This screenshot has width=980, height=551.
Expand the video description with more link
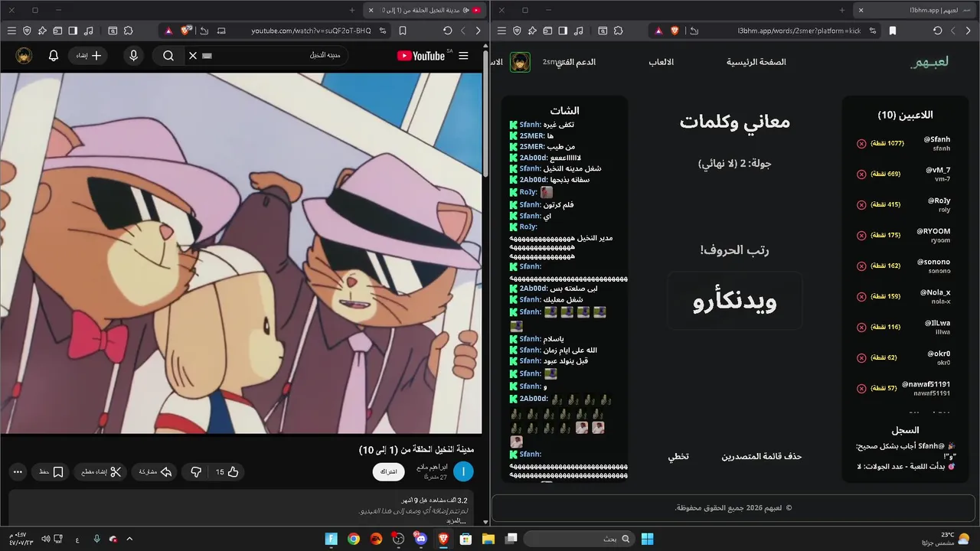coord(457,520)
